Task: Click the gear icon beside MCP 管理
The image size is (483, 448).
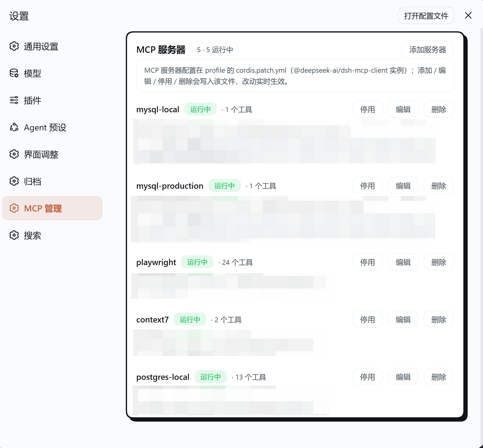Action: coord(14,208)
